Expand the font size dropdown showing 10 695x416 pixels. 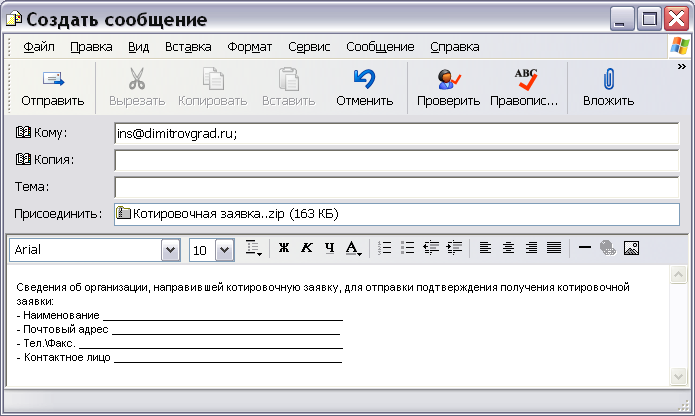(225, 250)
